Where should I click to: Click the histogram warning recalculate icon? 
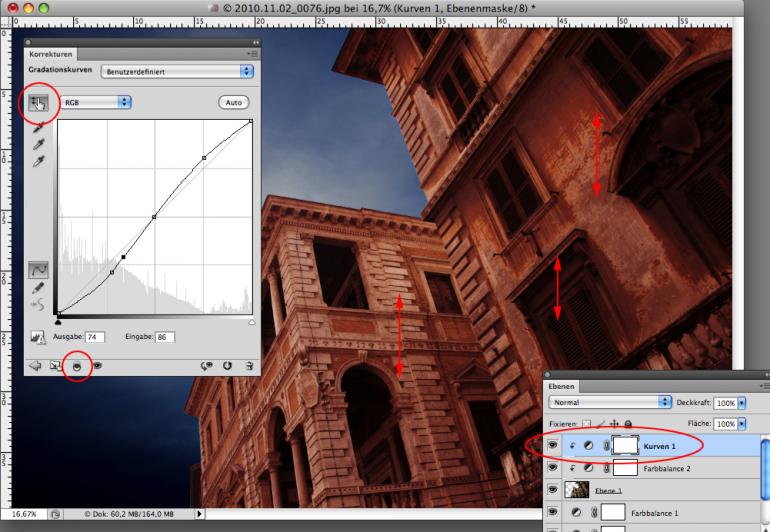38,337
